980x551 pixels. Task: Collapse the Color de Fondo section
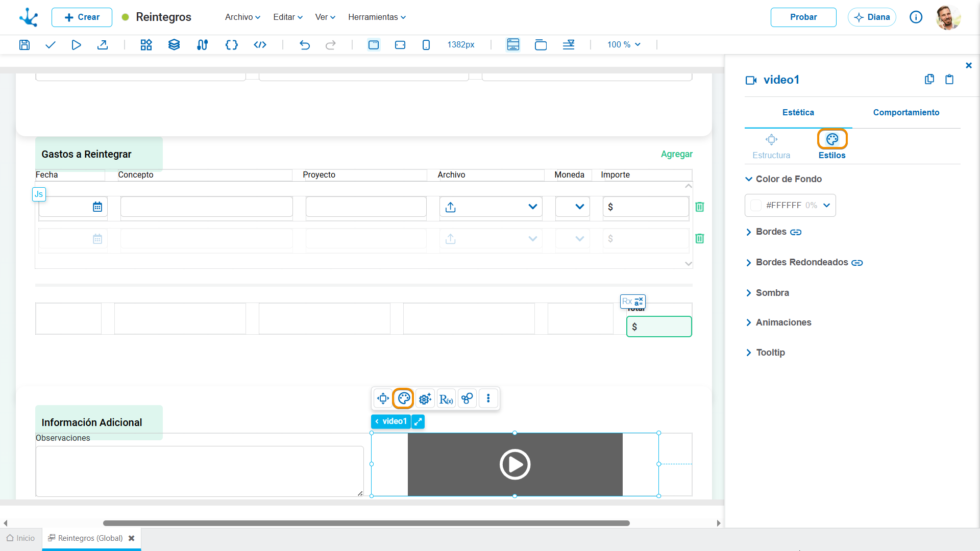783,179
